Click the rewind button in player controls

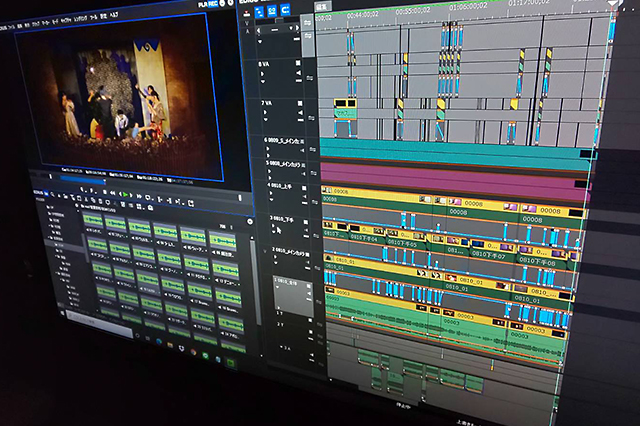tap(112, 193)
